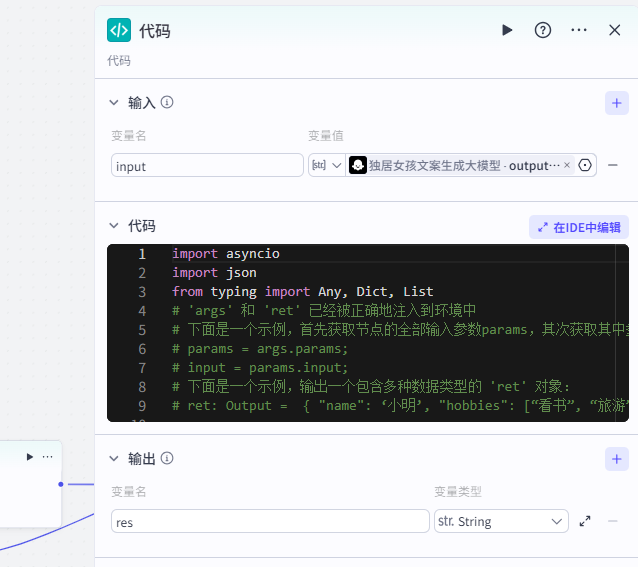Click 在IDE中编辑 button

pos(579,227)
